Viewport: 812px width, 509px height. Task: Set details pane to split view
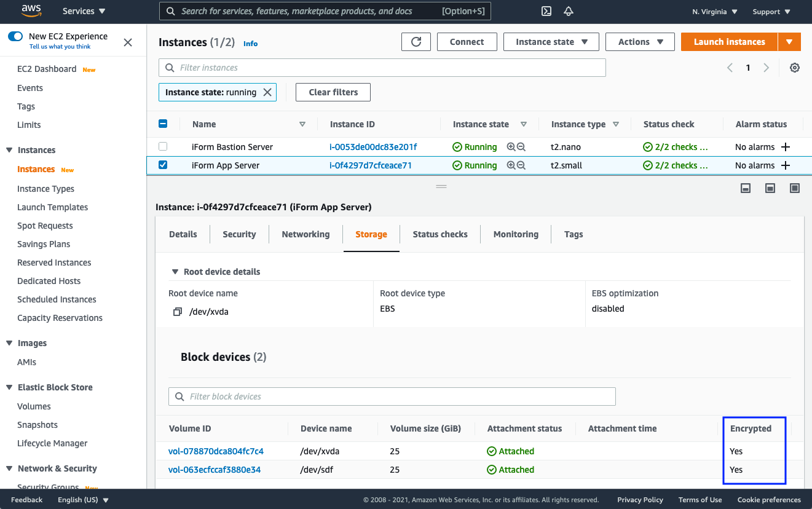[770, 188]
